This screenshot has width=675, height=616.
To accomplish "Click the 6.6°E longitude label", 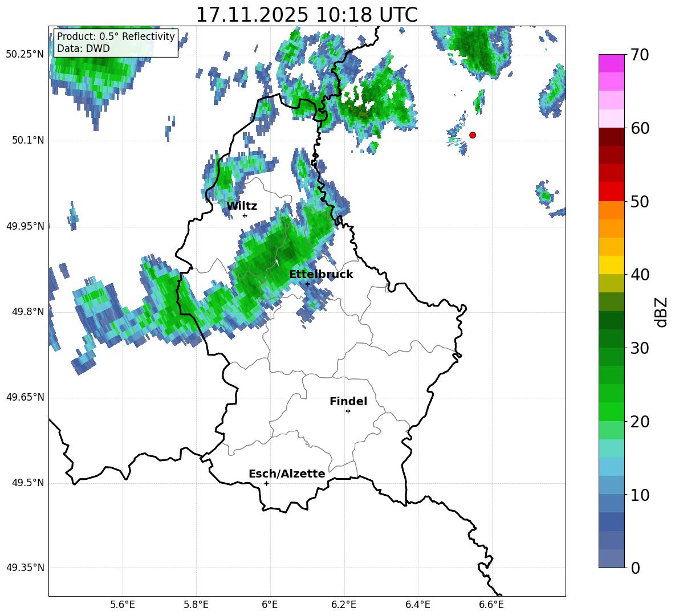I will pyautogui.click(x=491, y=605).
